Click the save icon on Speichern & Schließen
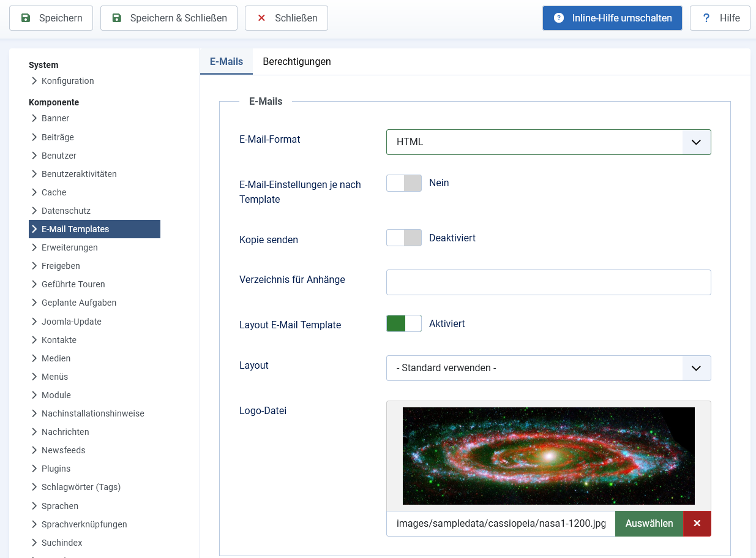The width and height of the screenshot is (756, 558). pyautogui.click(x=117, y=18)
